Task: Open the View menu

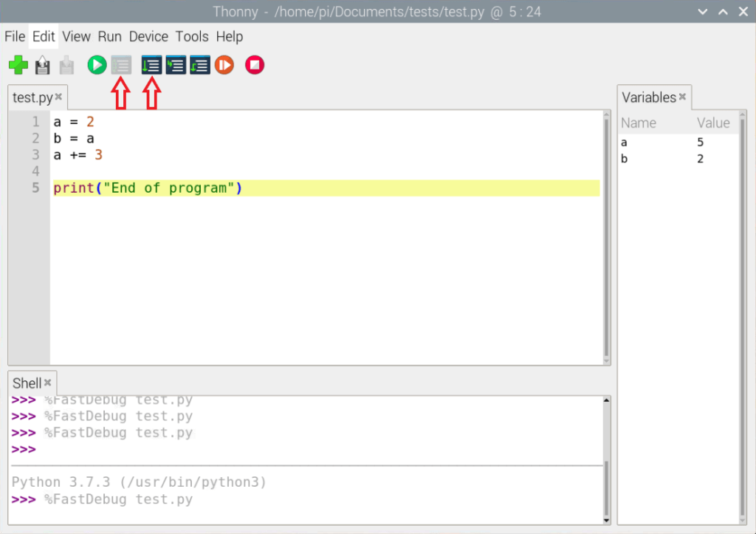Action: click(76, 37)
